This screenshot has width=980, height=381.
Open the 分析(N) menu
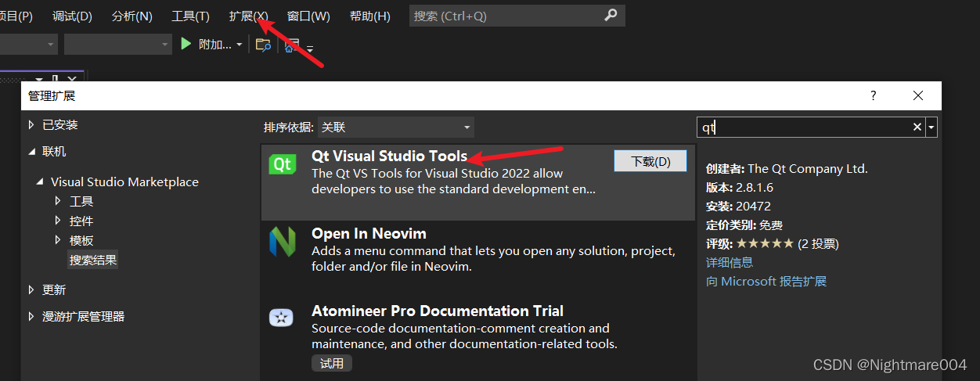click(x=132, y=16)
